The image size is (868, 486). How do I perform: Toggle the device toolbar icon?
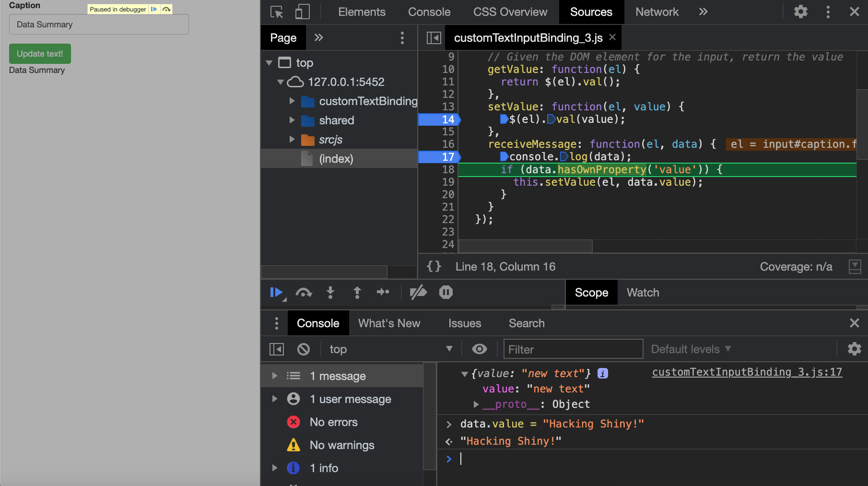(302, 12)
